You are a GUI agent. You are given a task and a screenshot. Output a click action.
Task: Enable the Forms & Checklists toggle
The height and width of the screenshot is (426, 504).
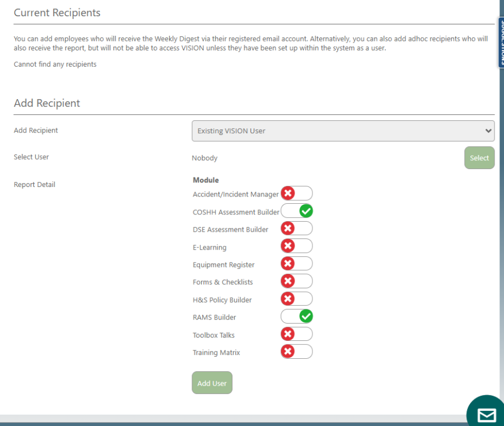(x=296, y=281)
